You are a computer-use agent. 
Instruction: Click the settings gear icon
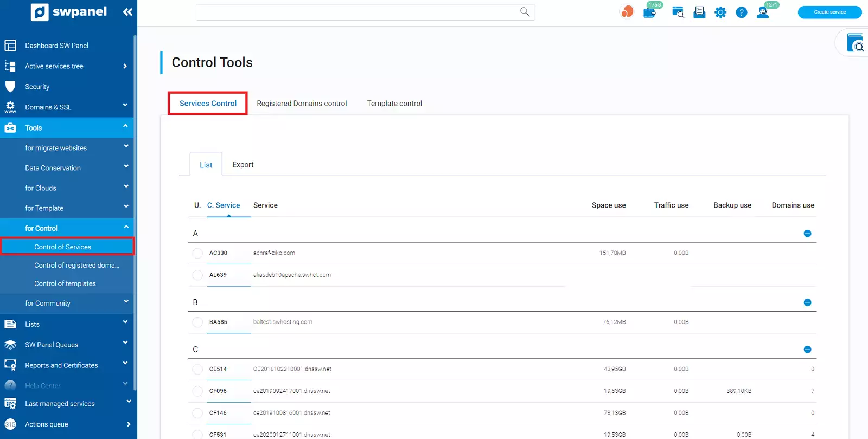tap(720, 12)
